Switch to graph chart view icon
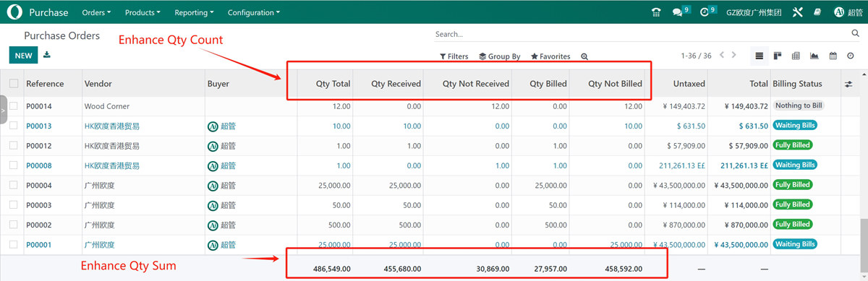This screenshot has width=868, height=281. pyautogui.click(x=814, y=56)
